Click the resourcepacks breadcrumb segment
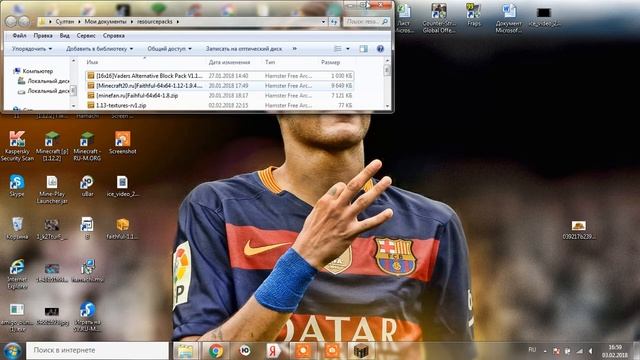 tap(155, 22)
